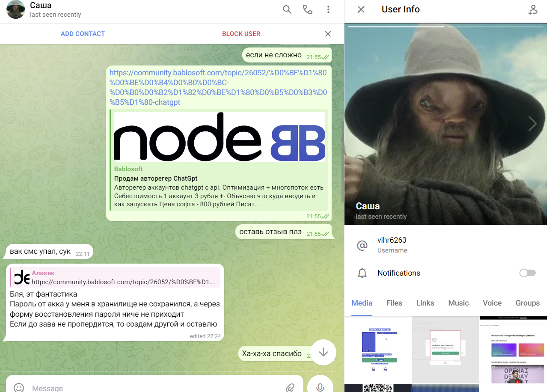
Task: Start a voice call with Саша
Action: (308, 9)
